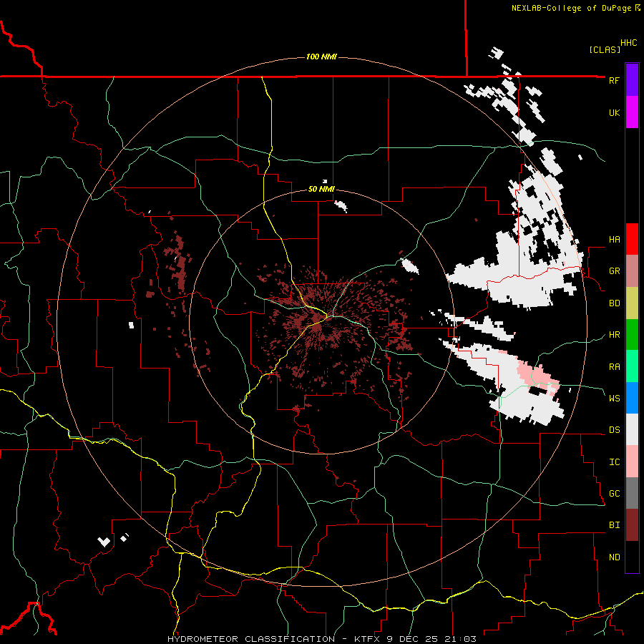
Task: Click the "HA" legend label
Action: 614,240
